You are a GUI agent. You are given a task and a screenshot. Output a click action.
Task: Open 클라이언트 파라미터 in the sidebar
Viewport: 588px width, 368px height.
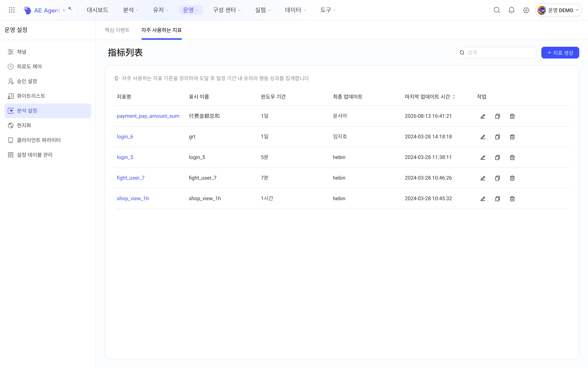(48, 140)
